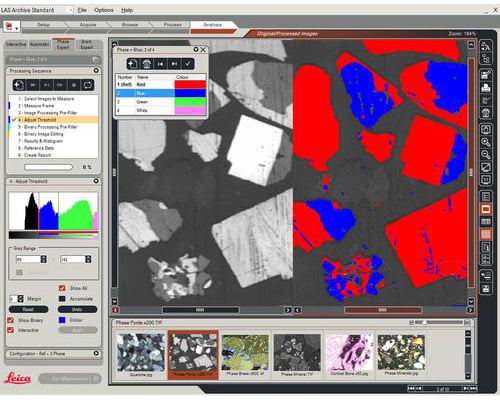500x400 pixels.
Task: Click the loop icon in Processing Sequence toolbar
Action: coord(88,85)
